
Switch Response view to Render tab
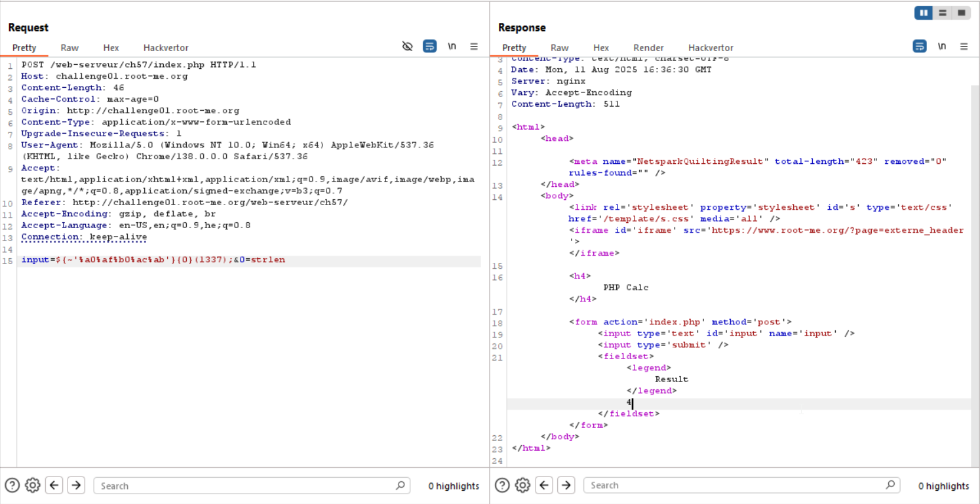tap(648, 48)
